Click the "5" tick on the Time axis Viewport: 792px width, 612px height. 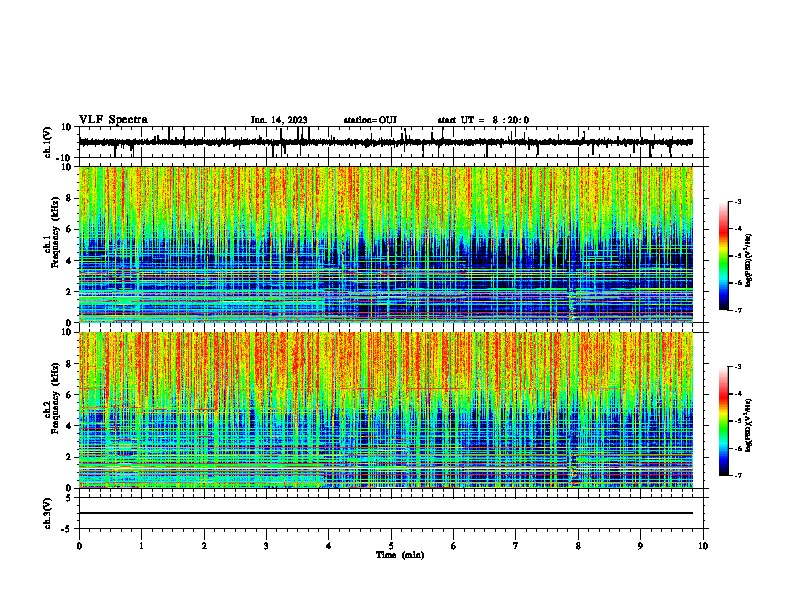(x=391, y=546)
